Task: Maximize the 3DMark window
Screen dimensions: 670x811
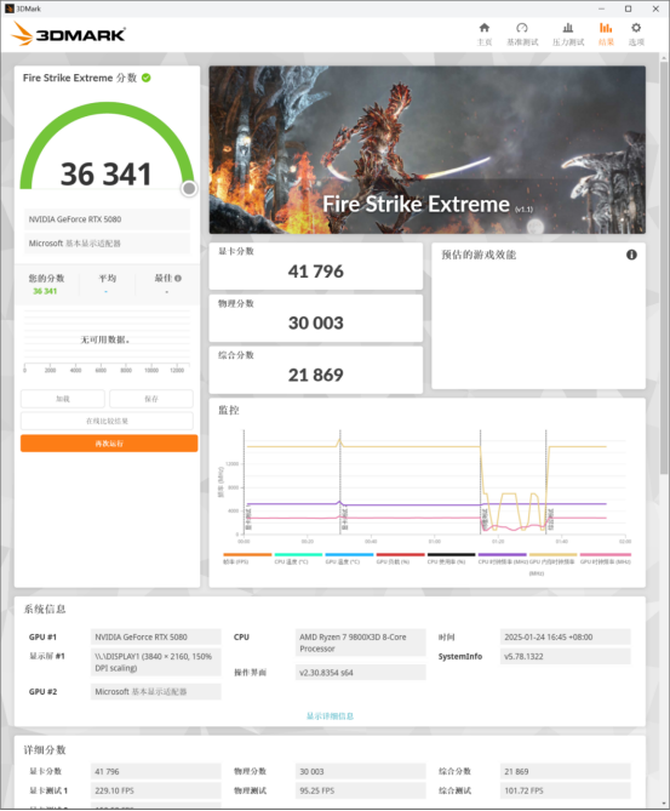Action: 628,9
